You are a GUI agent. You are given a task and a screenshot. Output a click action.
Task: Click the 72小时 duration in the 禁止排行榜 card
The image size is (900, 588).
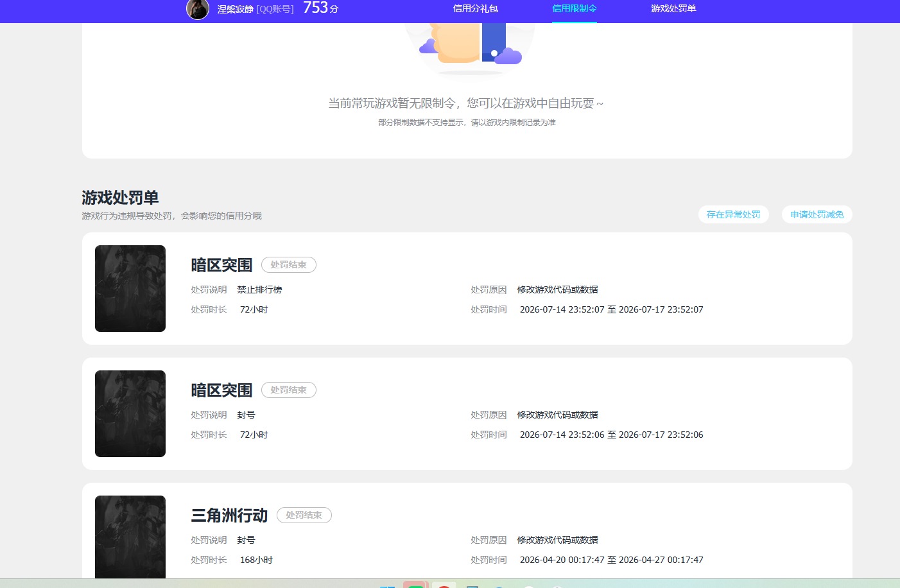pyautogui.click(x=254, y=309)
